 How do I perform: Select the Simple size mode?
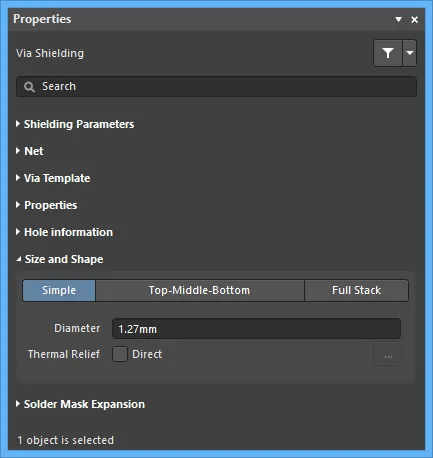click(x=59, y=290)
